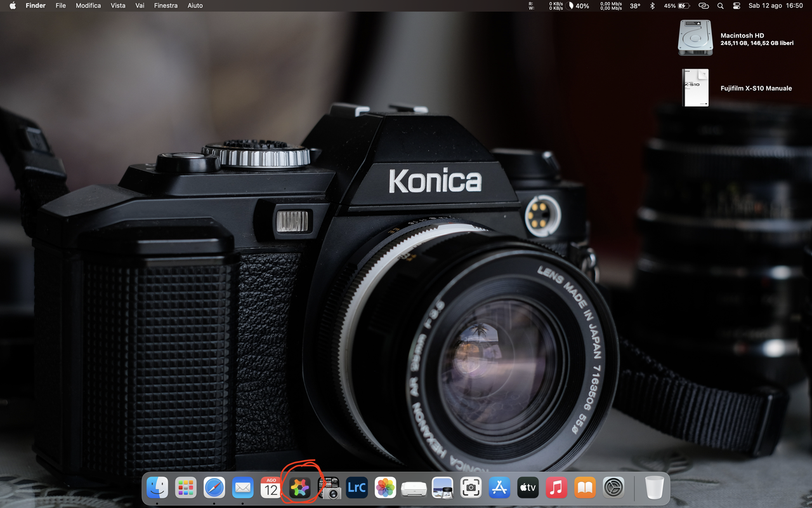Select Fujifilm X-S10 Manuale desktop file
This screenshot has width=812, height=508.
695,88
